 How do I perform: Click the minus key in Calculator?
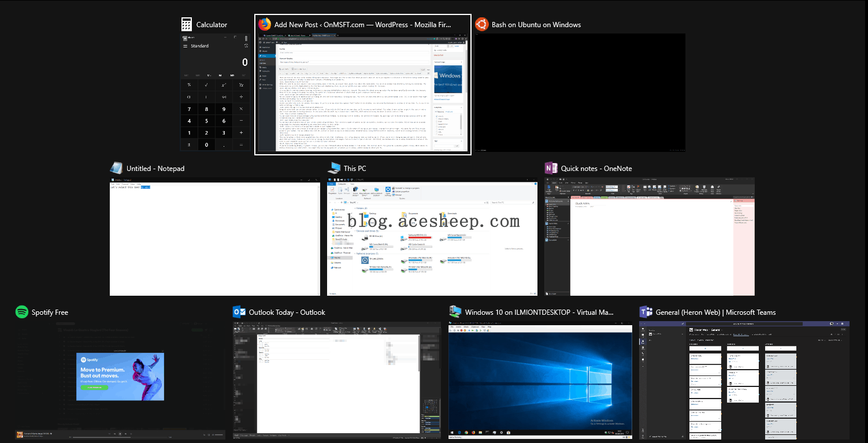coord(242,121)
